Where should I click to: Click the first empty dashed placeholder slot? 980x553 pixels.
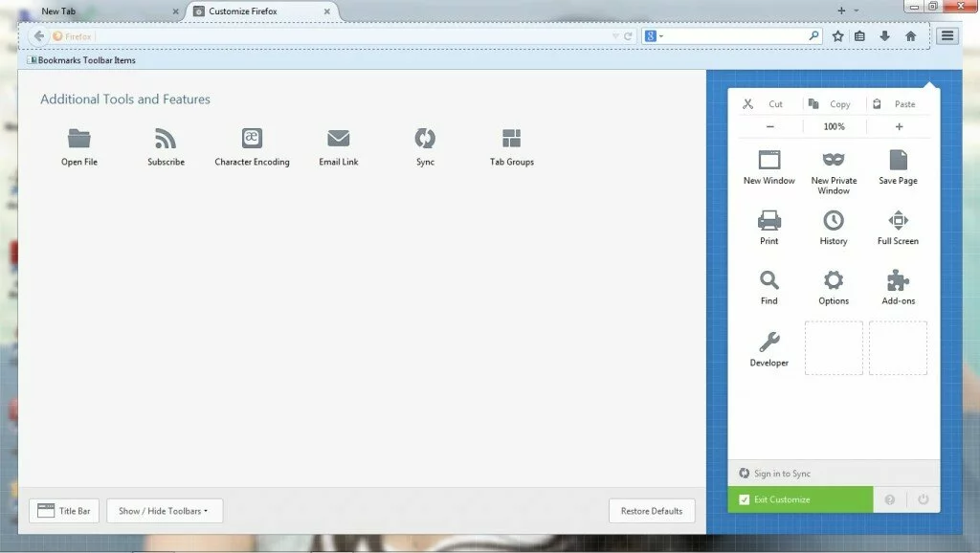coord(834,348)
